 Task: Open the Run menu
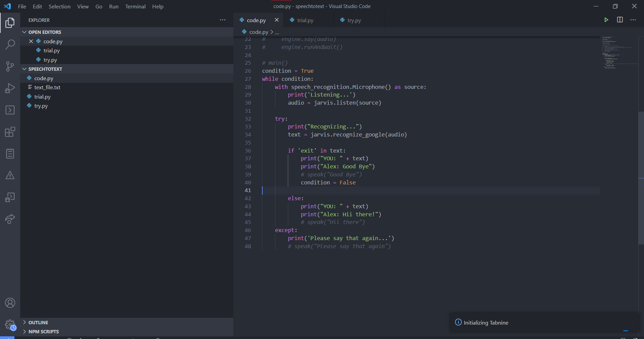point(114,6)
